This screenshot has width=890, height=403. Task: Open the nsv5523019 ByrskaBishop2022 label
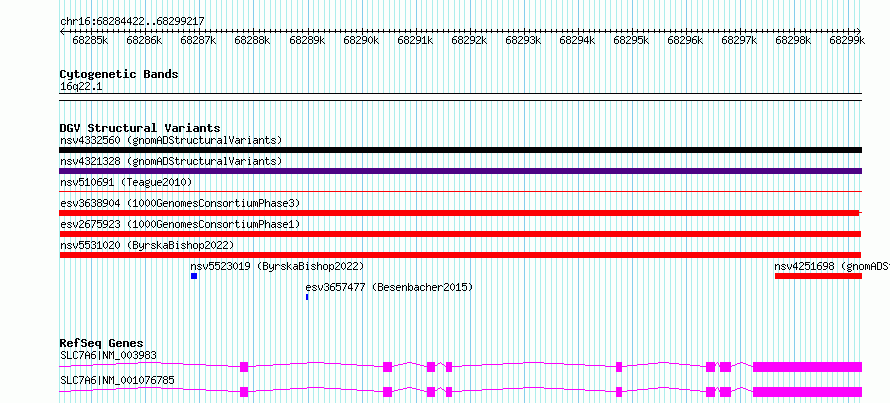(277, 266)
